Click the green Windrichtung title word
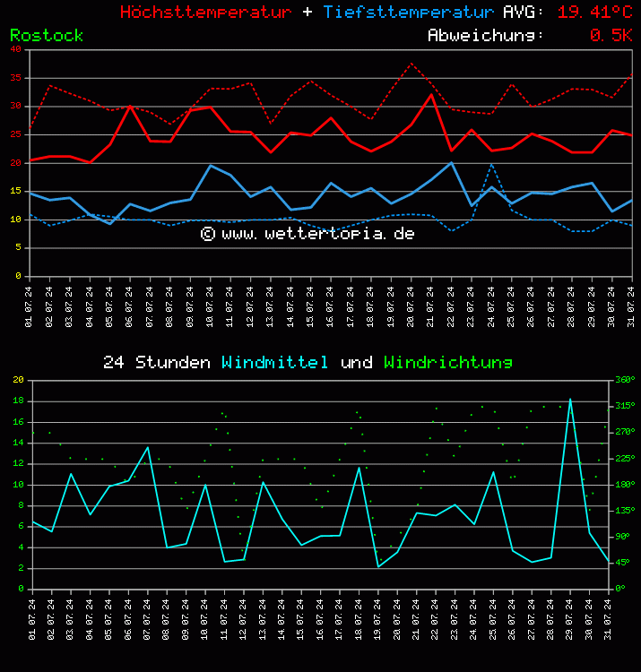This screenshot has width=641, height=672. click(448, 363)
